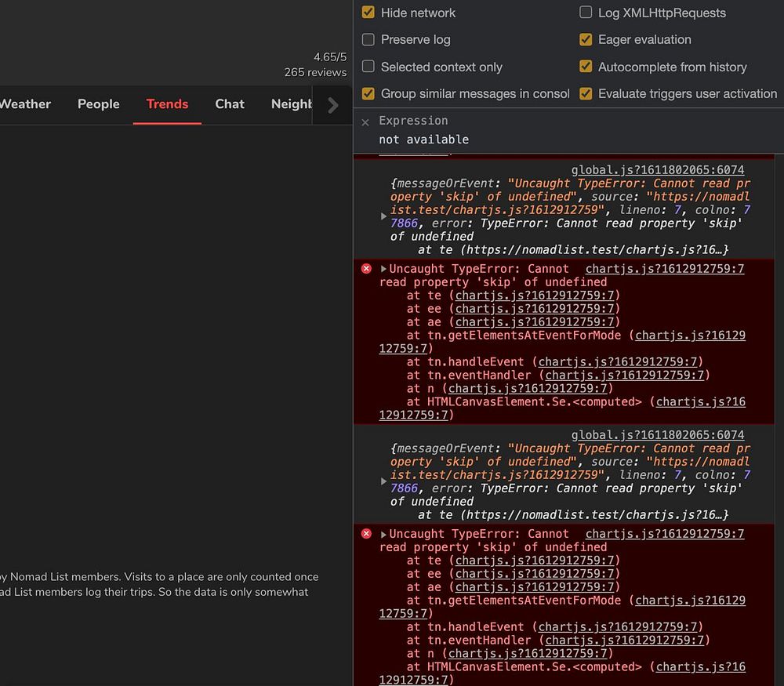This screenshot has width=784, height=686.
Task: Enable Log XMLHttpRequests checkbox
Action: [x=586, y=13]
